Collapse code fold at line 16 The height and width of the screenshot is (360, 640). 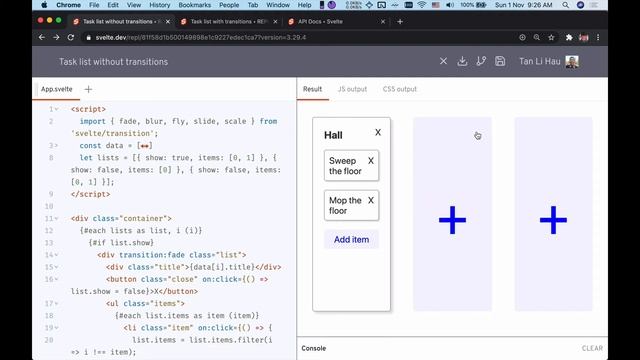[x=57, y=279]
